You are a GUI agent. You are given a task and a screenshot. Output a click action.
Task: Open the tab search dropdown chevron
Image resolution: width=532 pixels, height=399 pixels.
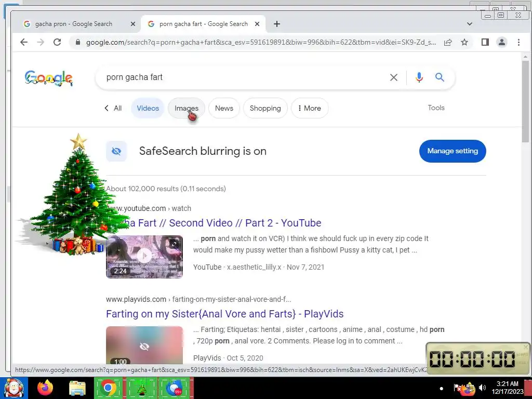[470, 24]
